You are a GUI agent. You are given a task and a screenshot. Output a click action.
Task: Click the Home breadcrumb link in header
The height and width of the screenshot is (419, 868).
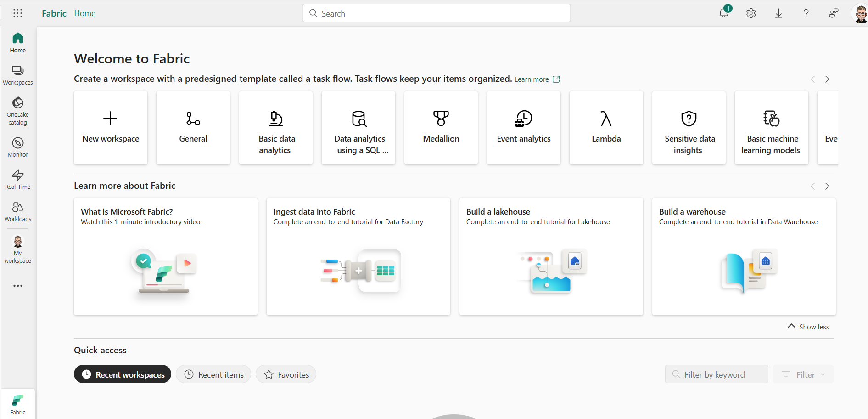pyautogui.click(x=85, y=13)
